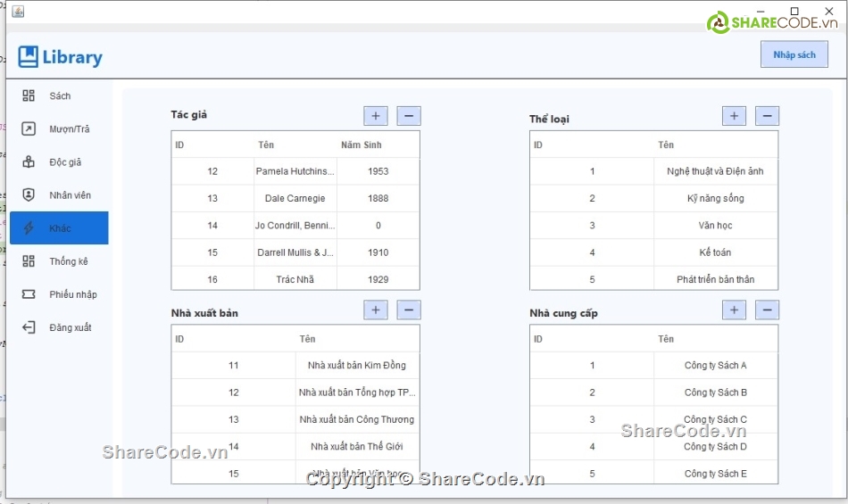Click birth year cell 1888
Viewport: 848px width, 504px height.
click(378, 198)
